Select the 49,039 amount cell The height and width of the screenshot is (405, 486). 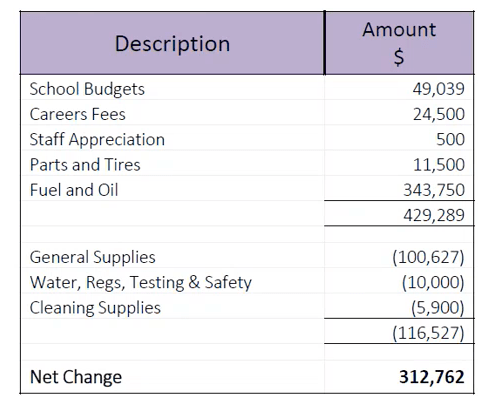(399, 89)
